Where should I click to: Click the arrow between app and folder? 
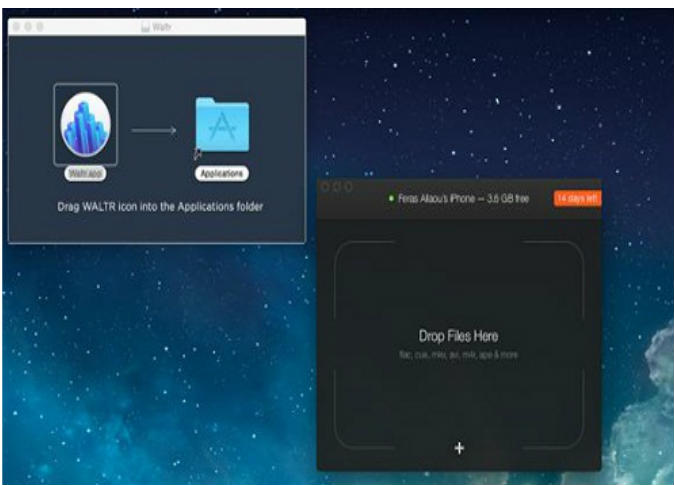point(153,129)
